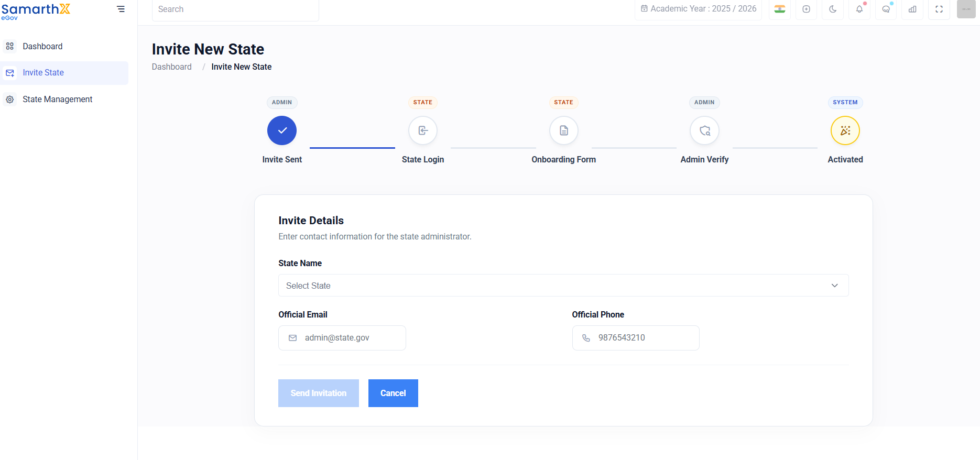Screen dimensions: 980x460
Task: Click the Invite Sent checkmark step
Action: click(282, 130)
